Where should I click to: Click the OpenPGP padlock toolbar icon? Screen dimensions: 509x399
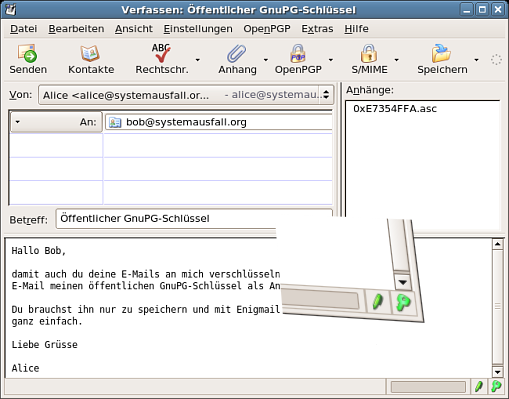pos(298,53)
